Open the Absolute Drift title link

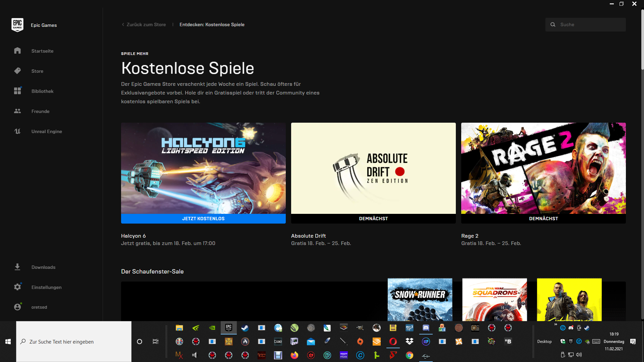pos(308,236)
